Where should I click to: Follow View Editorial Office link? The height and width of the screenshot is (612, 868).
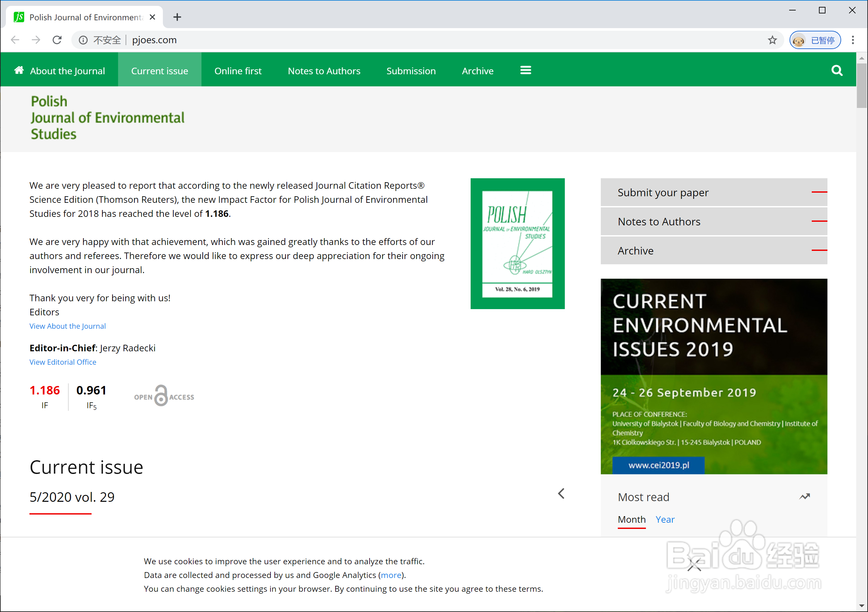tap(63, 362)
